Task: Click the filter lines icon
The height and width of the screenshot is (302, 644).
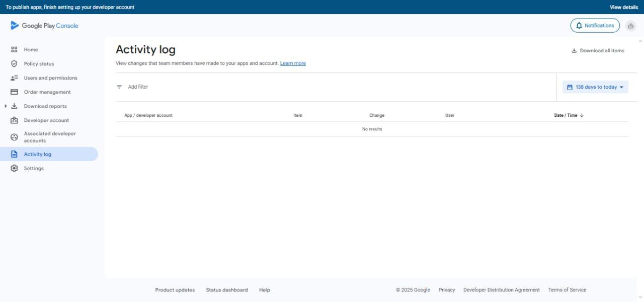Action: pyautogui.click(x=119, y=87)
